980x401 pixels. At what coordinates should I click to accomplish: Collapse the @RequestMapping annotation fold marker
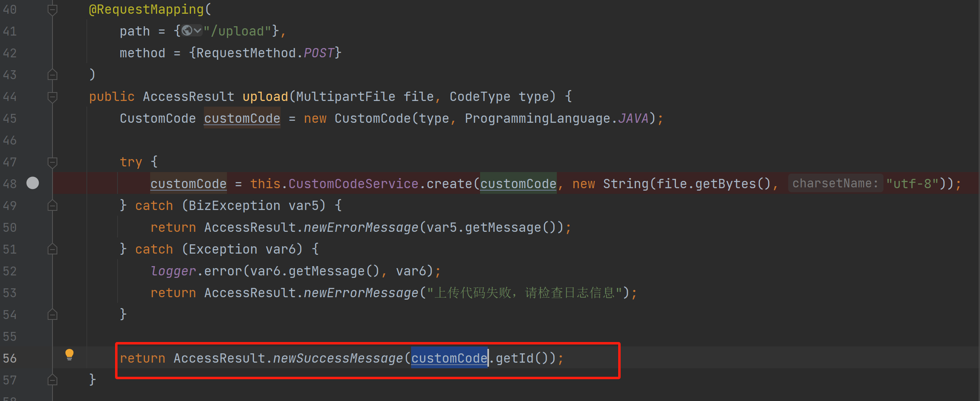click(x=52, y=9)
